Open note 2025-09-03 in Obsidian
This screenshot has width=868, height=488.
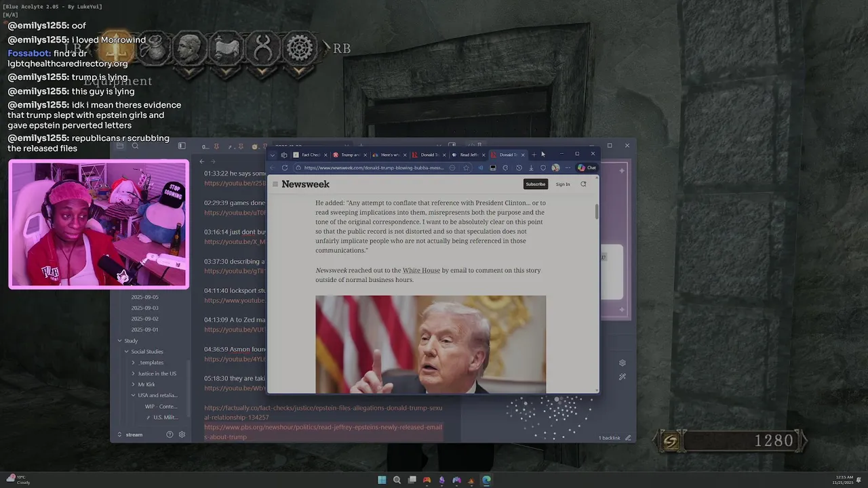point(144,308)
